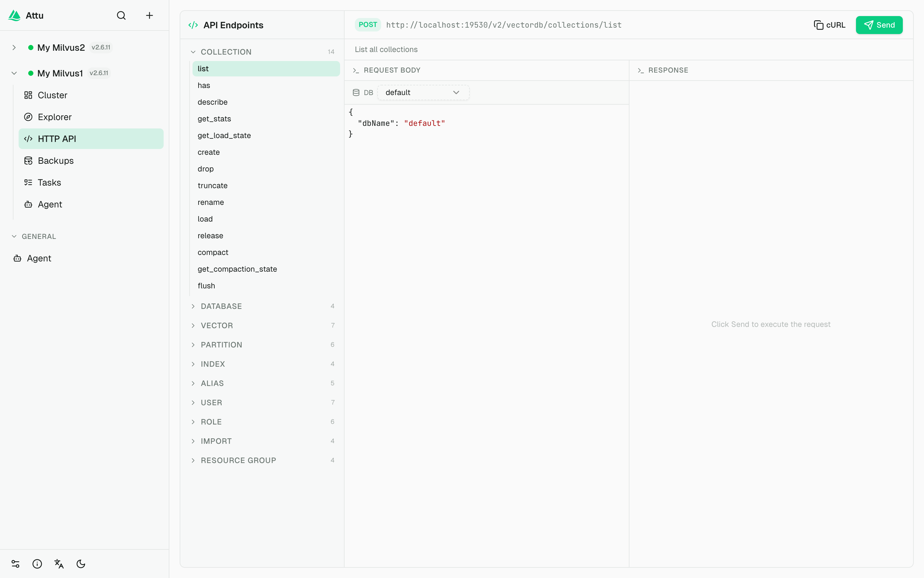Select the describe endpoint
Screen dimensions: 924x578
pos(266,102)
